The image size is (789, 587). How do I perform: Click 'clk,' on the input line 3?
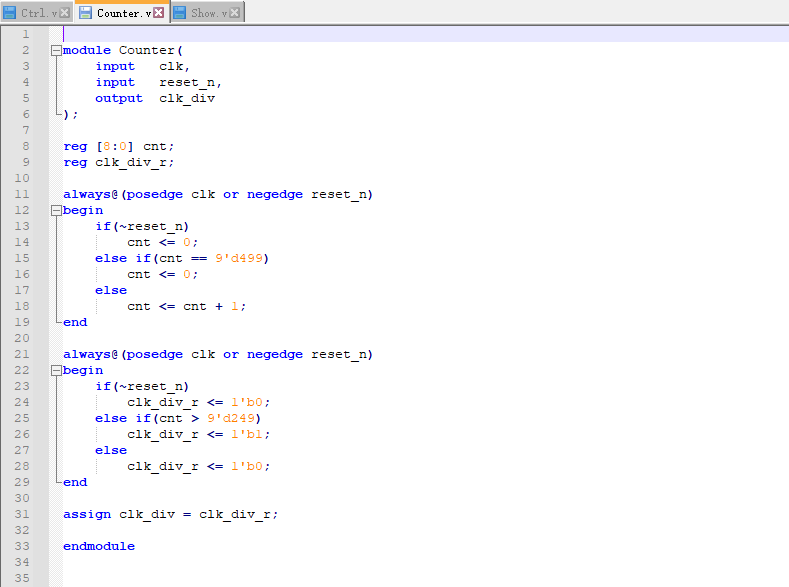[174, 66]
